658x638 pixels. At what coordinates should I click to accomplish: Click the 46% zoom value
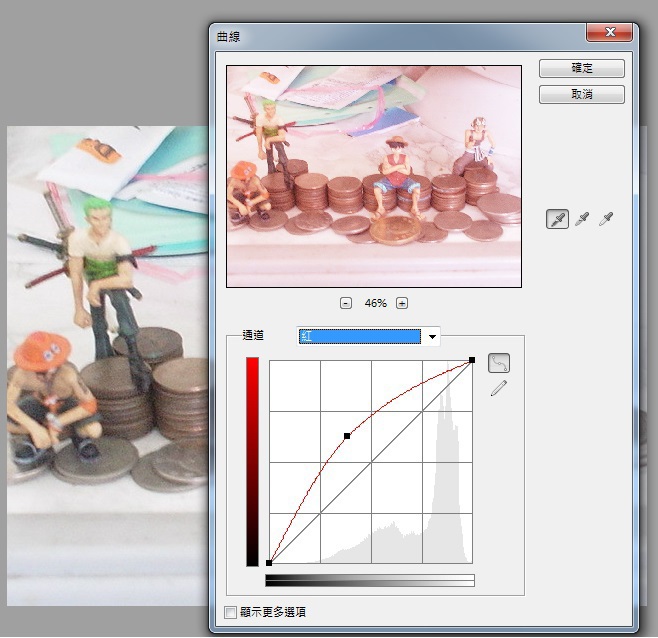(x=375, y=303)
